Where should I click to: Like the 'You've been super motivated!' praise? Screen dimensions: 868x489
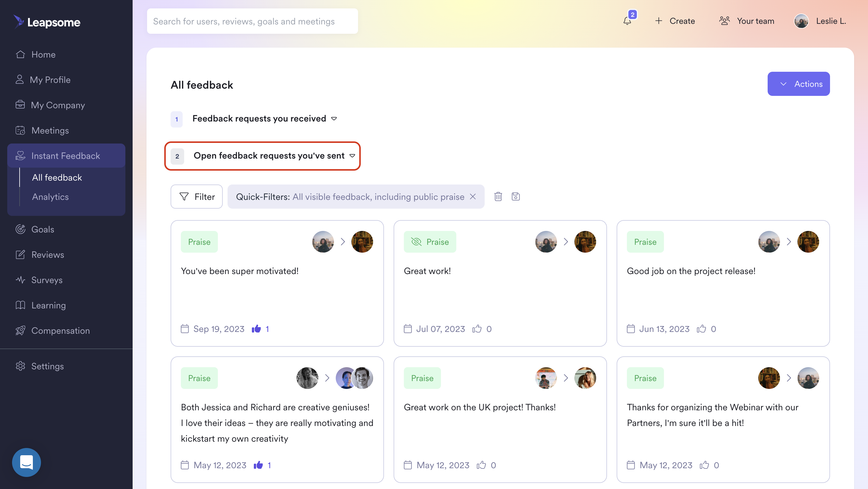pyautogui.click(x=256, y=329)
